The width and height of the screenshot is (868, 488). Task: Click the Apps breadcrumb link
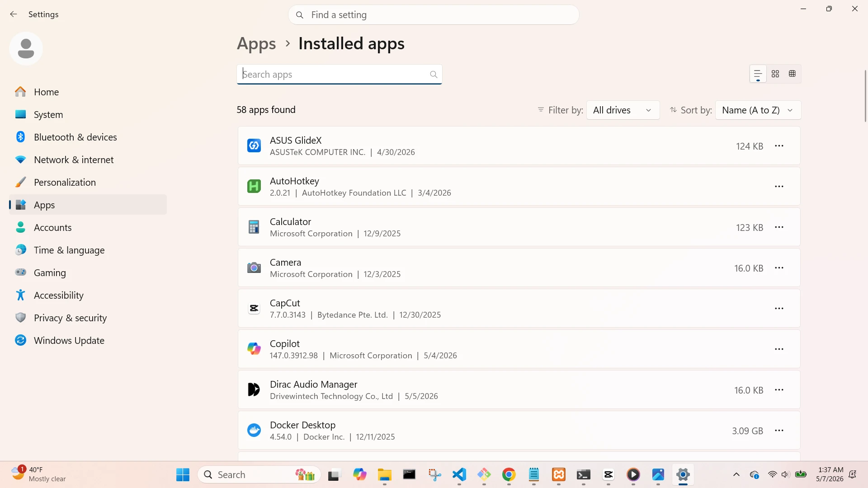tap(256, 44)
